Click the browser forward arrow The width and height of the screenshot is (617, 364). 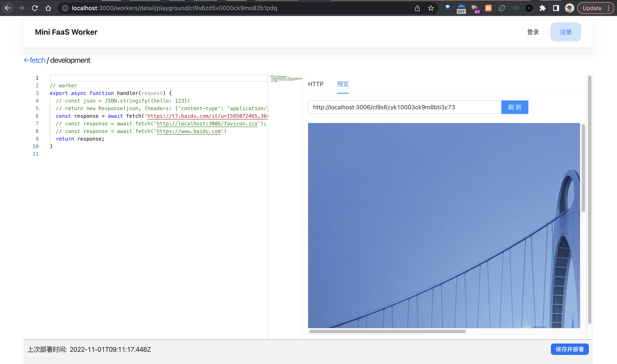pyautogui.click(x=21, y=8)
